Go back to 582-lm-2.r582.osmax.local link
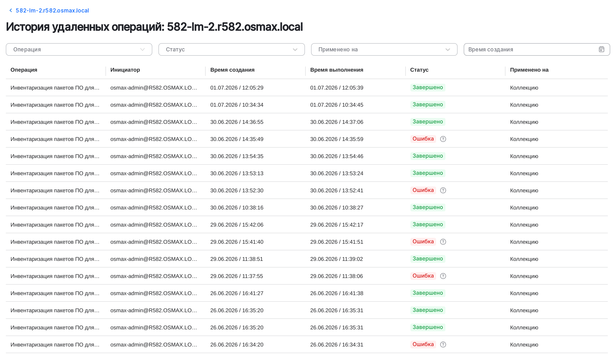Screen dimensions: 616x364 click(52, 11)
